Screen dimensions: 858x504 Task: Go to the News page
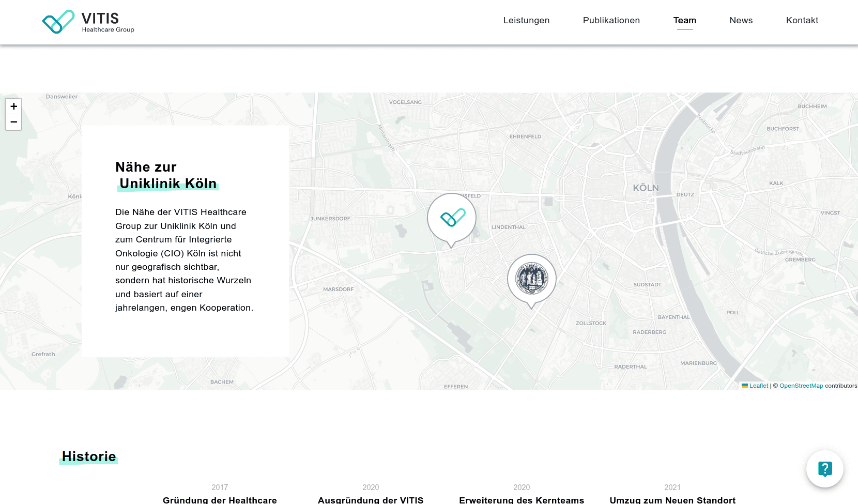coord(741,20)
